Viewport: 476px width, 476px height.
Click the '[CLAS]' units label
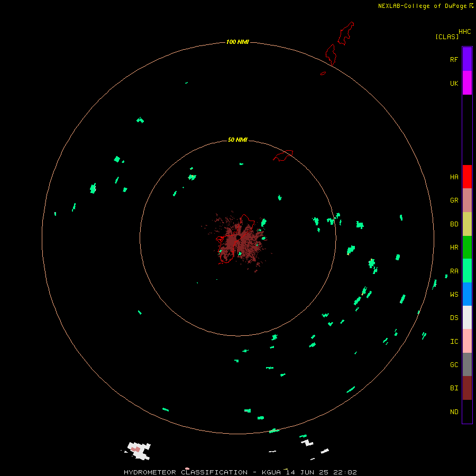pos(447,36)
